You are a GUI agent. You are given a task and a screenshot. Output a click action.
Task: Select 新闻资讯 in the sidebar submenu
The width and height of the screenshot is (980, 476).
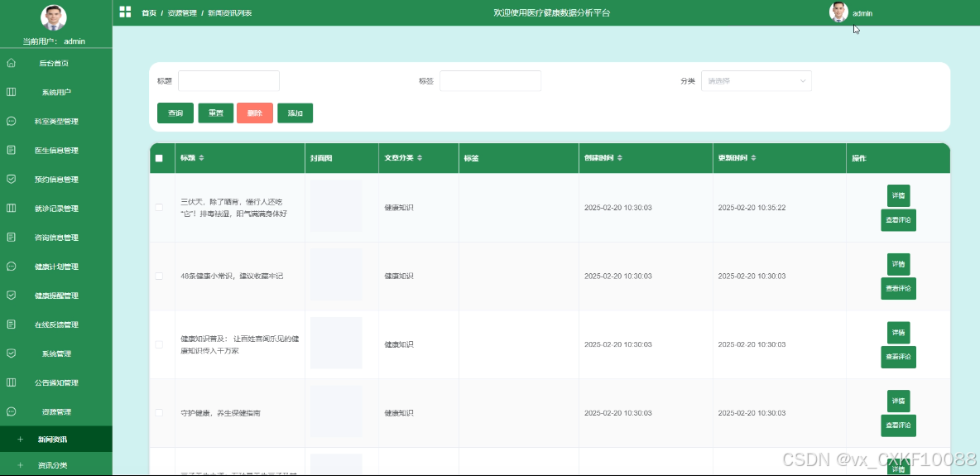coord(56,439)
